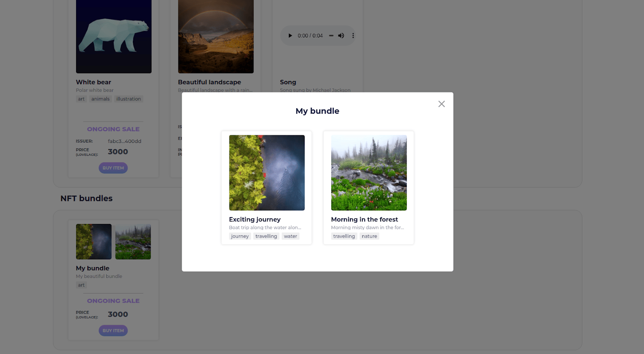Open the Beautiful landscape rainbow image
Screen dimensions: 644x354
216,36
